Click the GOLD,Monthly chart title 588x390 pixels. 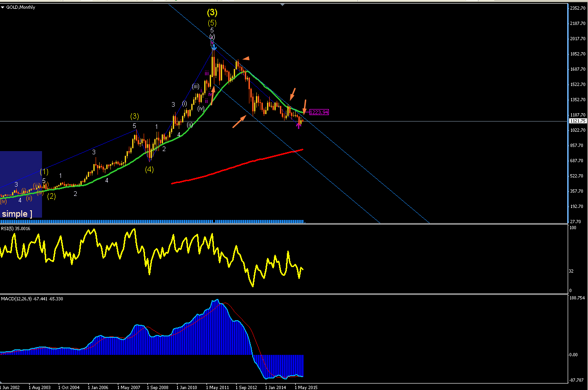pos(20,7)
